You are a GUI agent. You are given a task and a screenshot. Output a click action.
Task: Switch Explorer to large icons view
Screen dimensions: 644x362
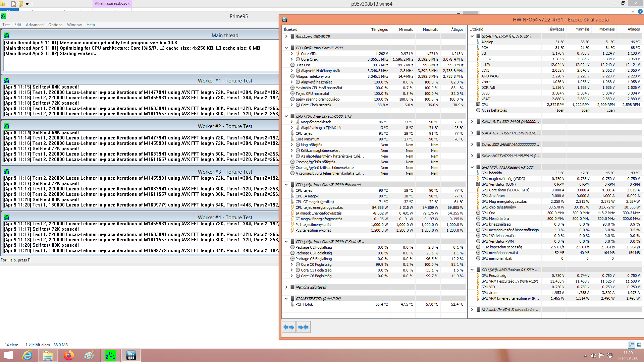(639, 345)
